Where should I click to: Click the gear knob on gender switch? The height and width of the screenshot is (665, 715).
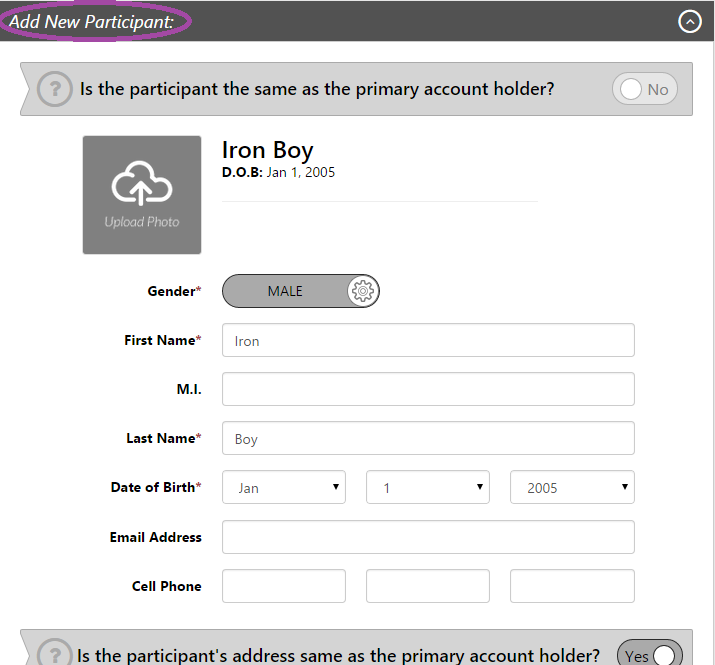(363, 291)
